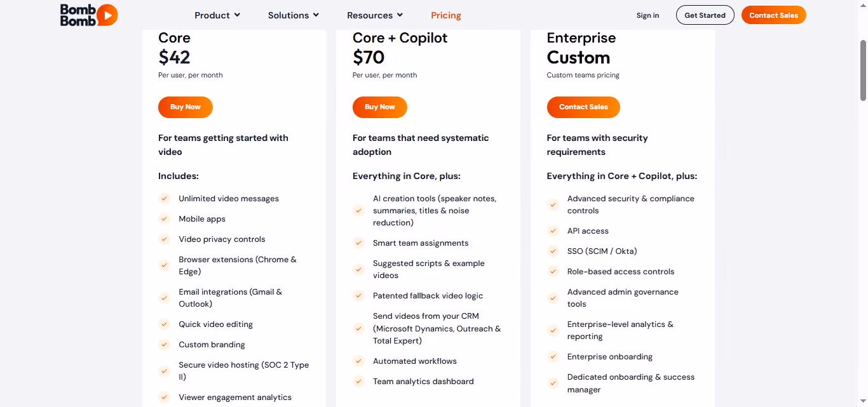Click checkmark icon beside SSO (SCIM / Okta)

(553, 251)
